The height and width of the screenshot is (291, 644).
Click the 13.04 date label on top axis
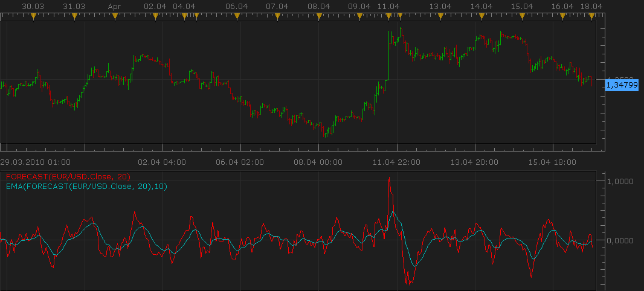coord(440,7)
